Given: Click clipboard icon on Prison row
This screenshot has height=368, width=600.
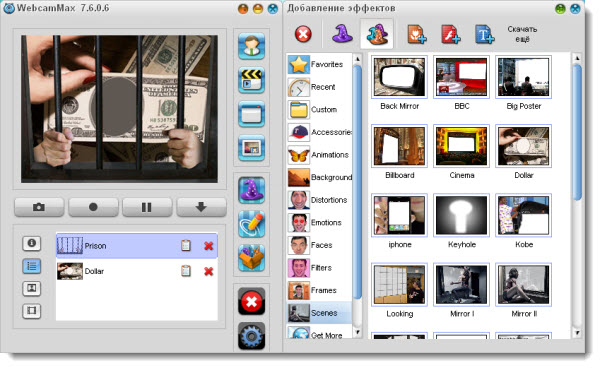Looking at the screenshot, I should [186, 246].
